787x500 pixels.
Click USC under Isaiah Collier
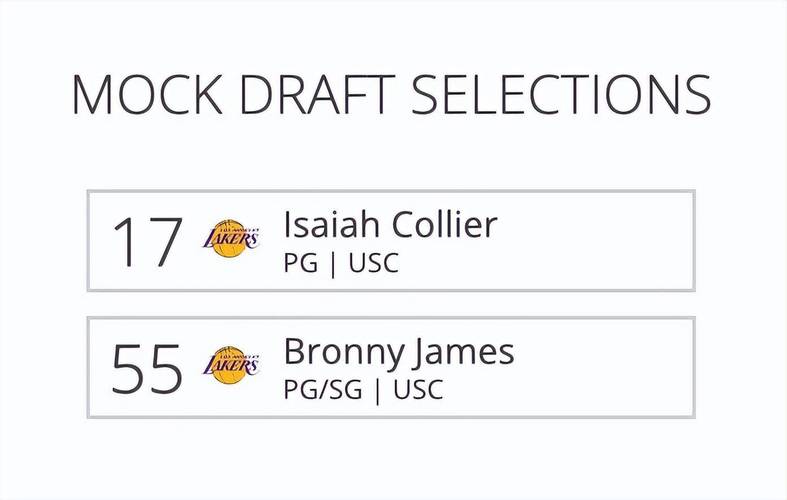(374, 263)
